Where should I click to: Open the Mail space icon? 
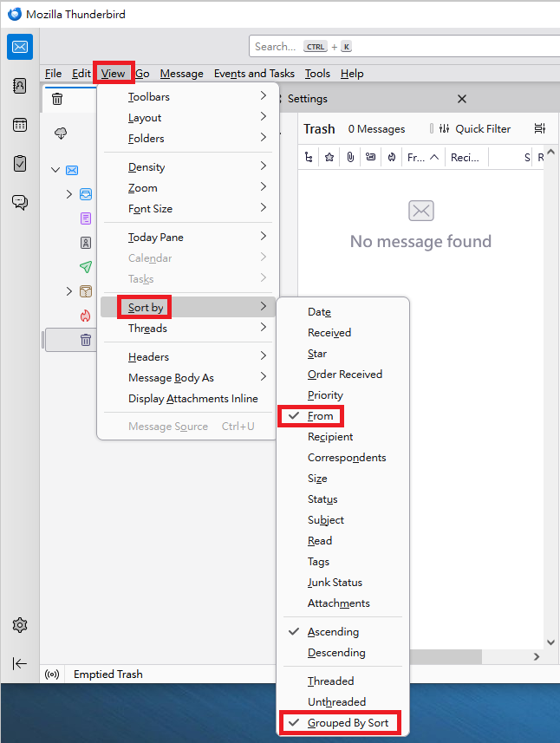(x=20, y=47)
